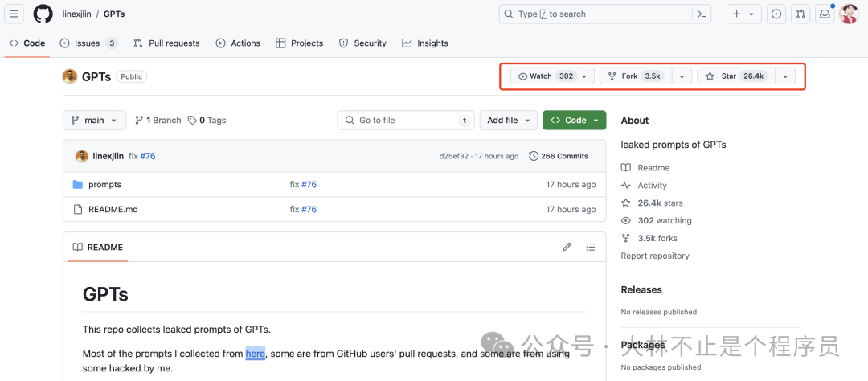Image resolution: width=868 pixels, height=381 pixels.
Task: Click the create new plus icon
Action: (x=736, y=14)
